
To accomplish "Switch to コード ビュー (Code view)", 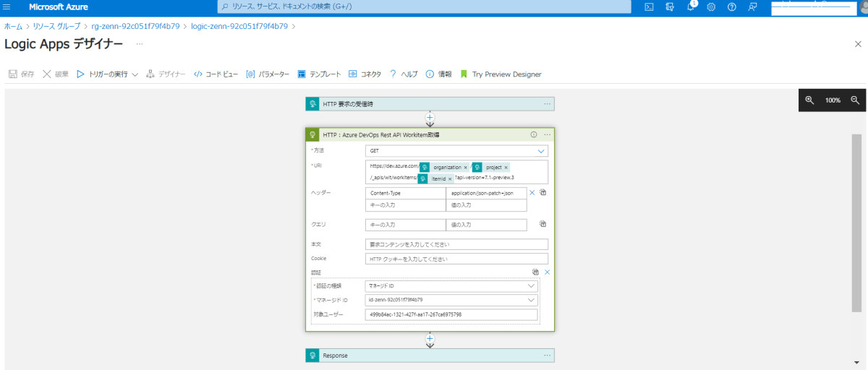I will [216, 74].
